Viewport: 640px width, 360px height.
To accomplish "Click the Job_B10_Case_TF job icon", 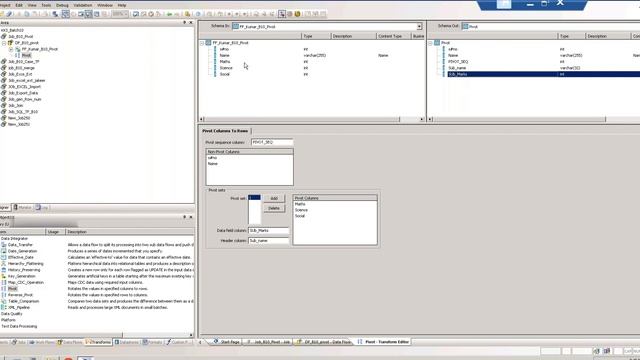I will [4, 62].
